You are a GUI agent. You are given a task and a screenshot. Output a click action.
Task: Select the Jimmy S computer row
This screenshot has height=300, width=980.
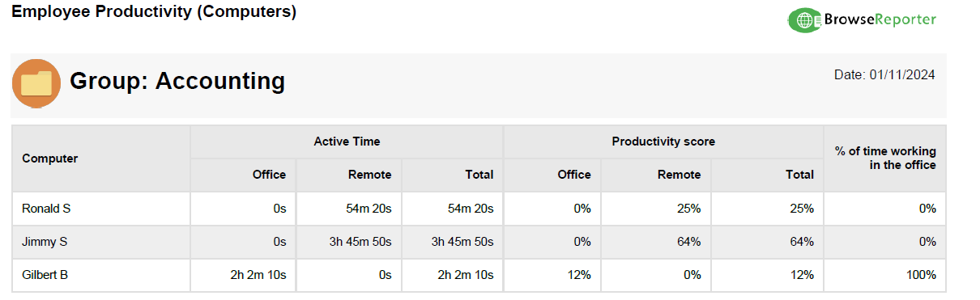(478, 242)
